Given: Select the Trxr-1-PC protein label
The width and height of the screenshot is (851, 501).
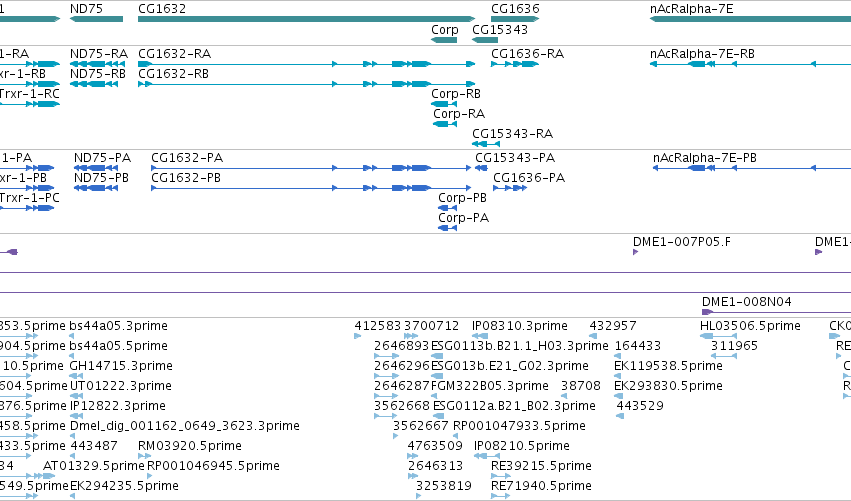Looking at the screenshot, I should tap(29, 198).
